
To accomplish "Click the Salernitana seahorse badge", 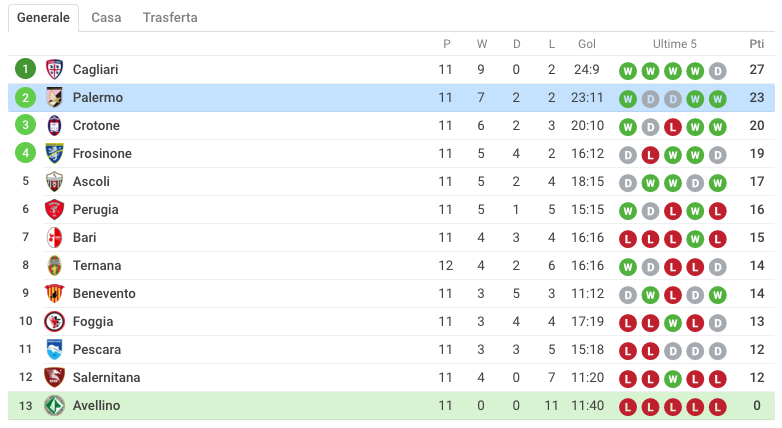I will coord(54,377).
